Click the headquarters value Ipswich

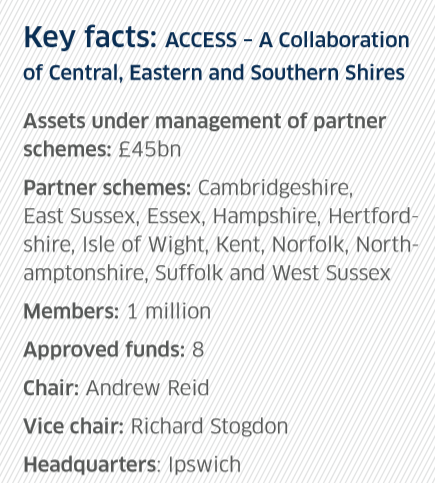tap(204, 465)
